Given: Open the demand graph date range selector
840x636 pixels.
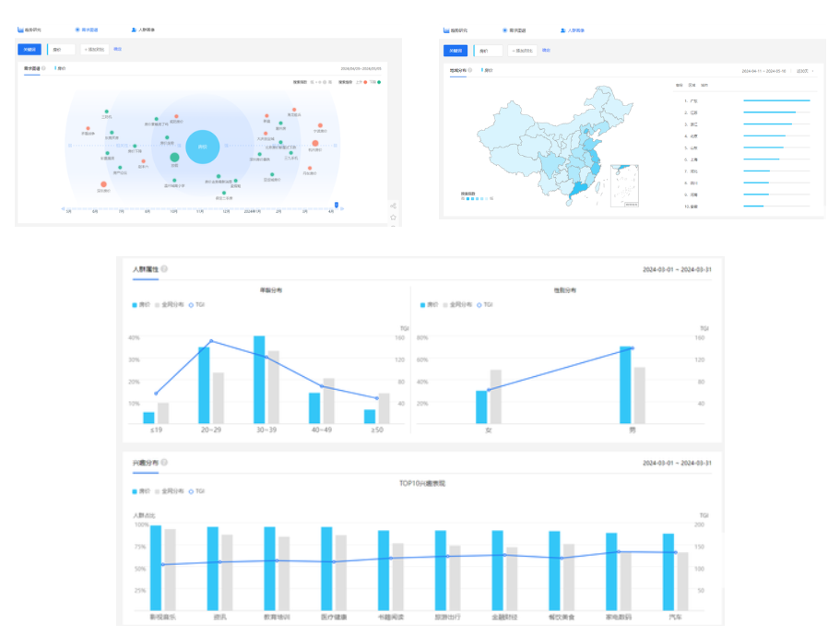Looking at the screenshot, I should [363, 69].
